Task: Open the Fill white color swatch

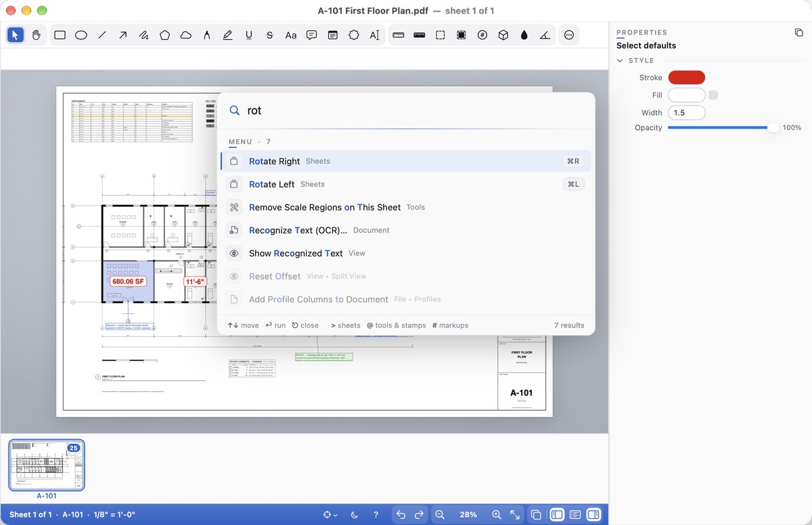Action: 687,95
